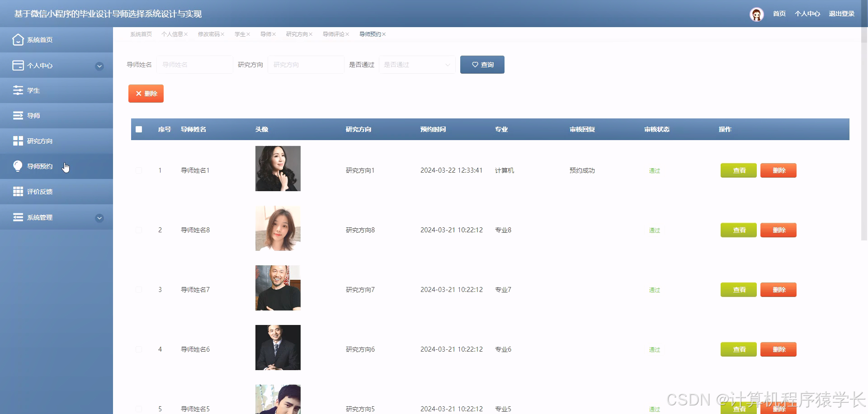The height and width of the screenshot is (414, 868).
Task: Click the 退出登录 logout link
Action: [x=842, y=14]
